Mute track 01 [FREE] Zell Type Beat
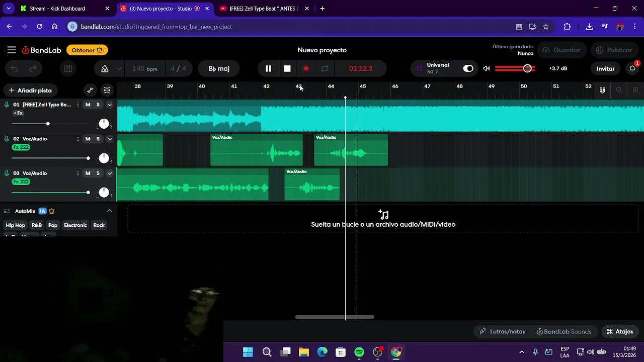This screenshot has width=644, height=362. click(88, 105)
